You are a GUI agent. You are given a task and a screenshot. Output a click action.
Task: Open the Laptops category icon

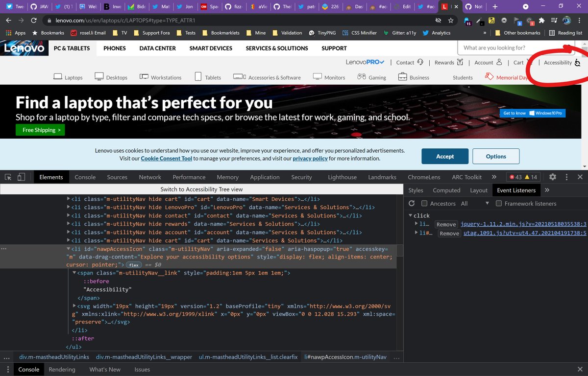[x=57, y=77]
